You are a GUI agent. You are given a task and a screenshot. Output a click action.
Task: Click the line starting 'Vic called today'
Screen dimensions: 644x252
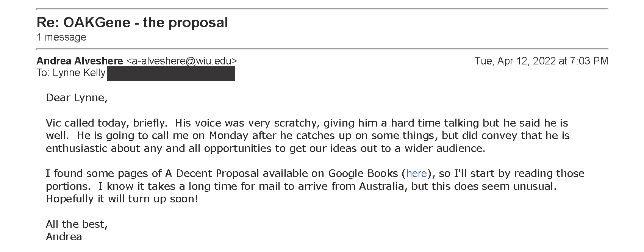click(307, 123)
